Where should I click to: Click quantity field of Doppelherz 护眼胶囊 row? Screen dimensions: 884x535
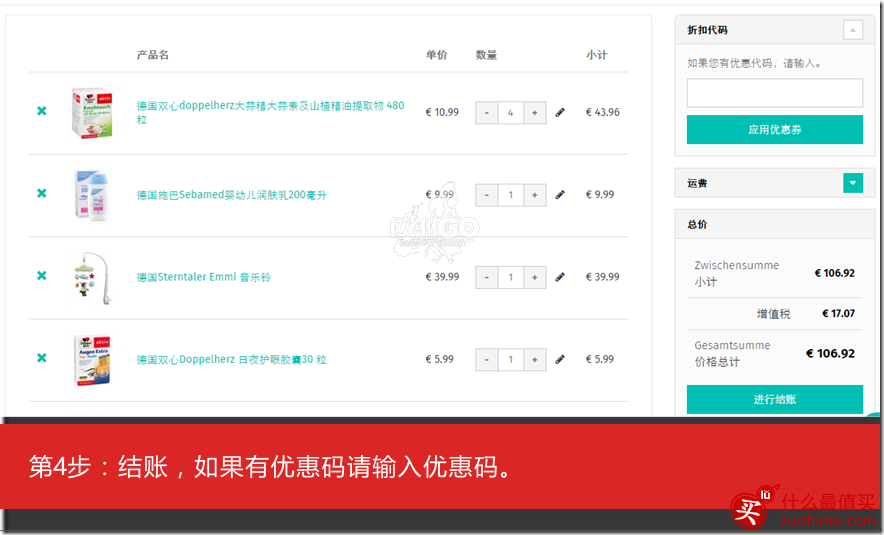pyautogui.click(x=511, y=360)
